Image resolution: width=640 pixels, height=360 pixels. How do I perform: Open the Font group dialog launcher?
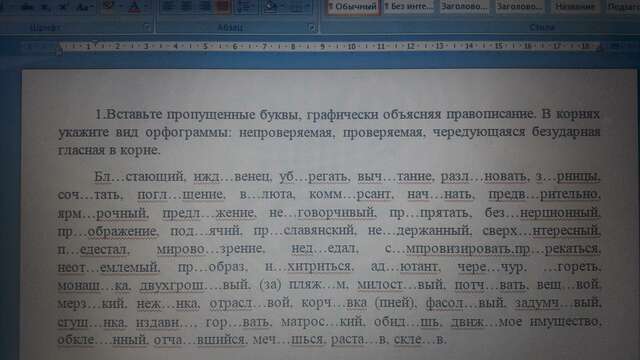click(147, 28)
